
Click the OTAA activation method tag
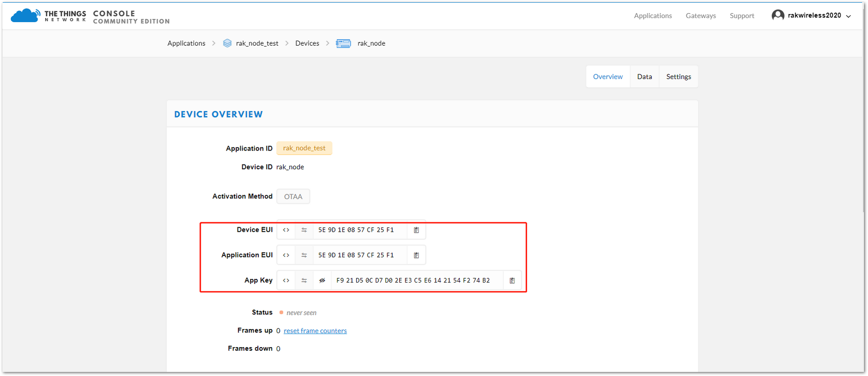coord(293,197)
